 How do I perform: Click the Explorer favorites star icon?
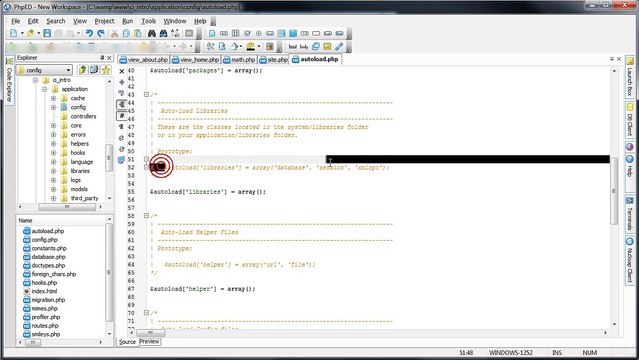[106, 70]
